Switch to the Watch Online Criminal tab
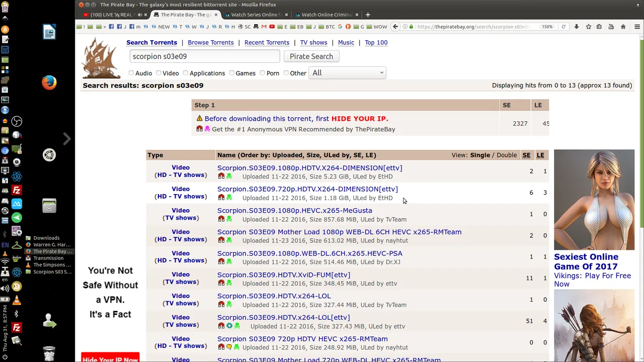The height and width of the screenshot is (362, 644). tap(326, 15)
